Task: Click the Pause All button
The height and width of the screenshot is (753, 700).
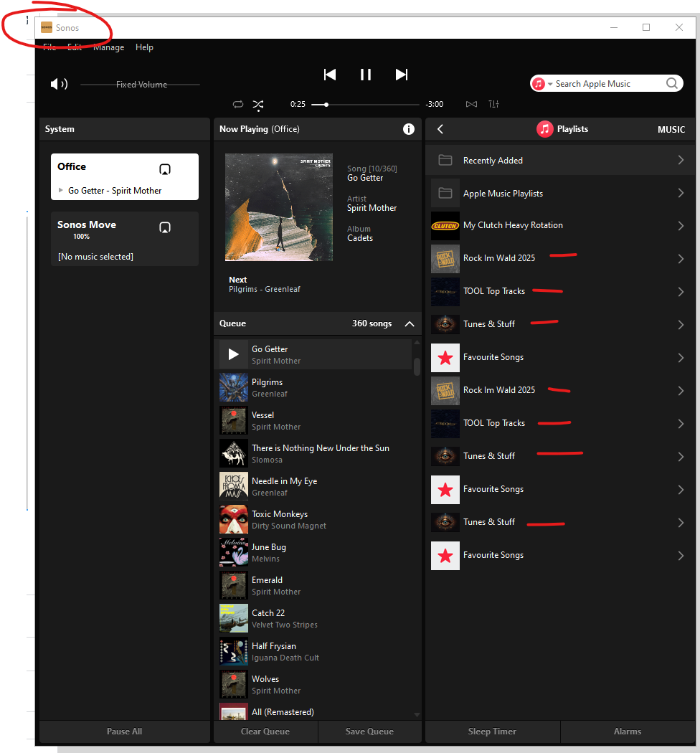Action: pos(124,731)
